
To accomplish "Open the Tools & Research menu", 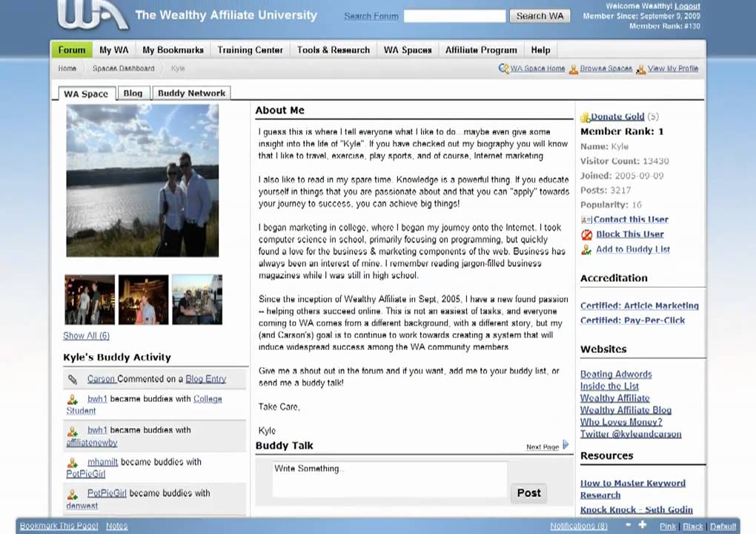I will point(334,50).
